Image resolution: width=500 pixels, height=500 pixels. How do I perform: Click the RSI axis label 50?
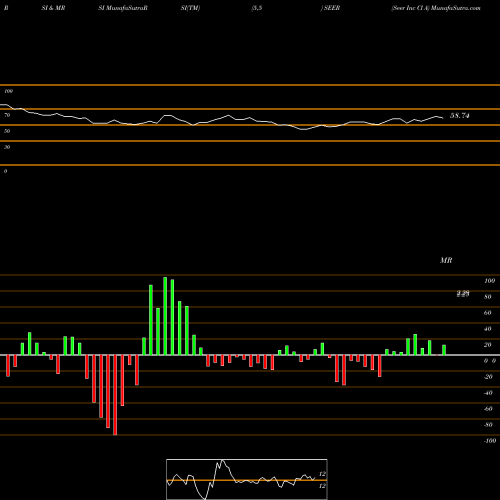coord(7,131)
